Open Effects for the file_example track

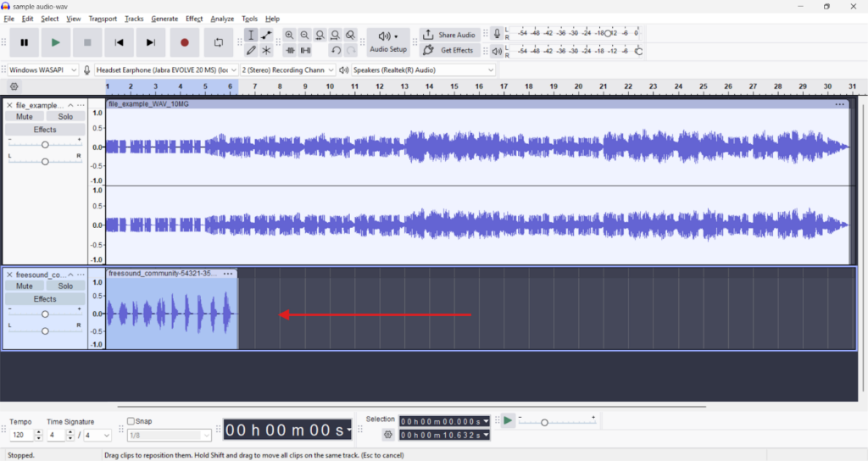(45, 130)
